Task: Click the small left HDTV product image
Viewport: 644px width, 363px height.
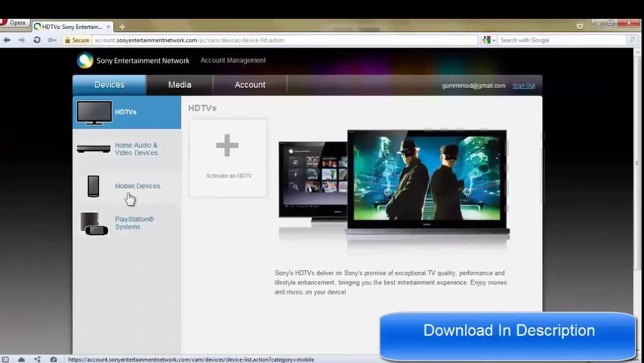Action: (313, 180)
